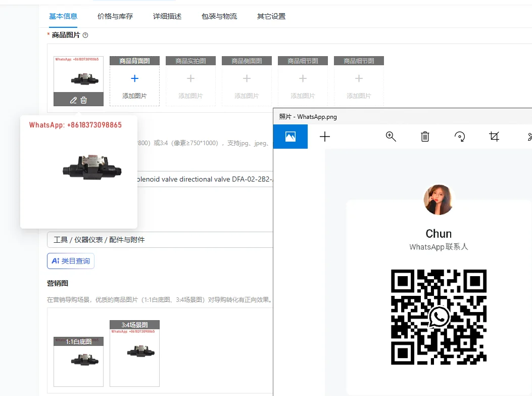Open the 详细描述 tab
This screenshot has height=396, width=532.
tap(167, 16)
